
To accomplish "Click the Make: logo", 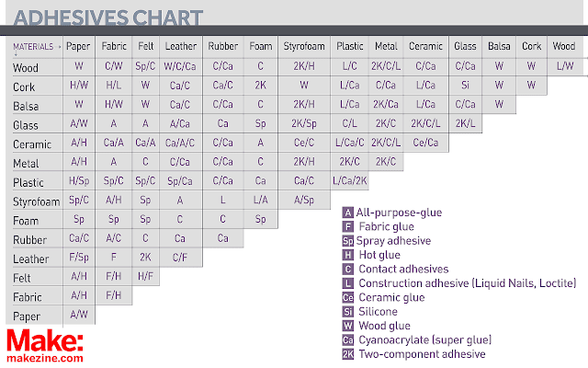I will 45,341.
